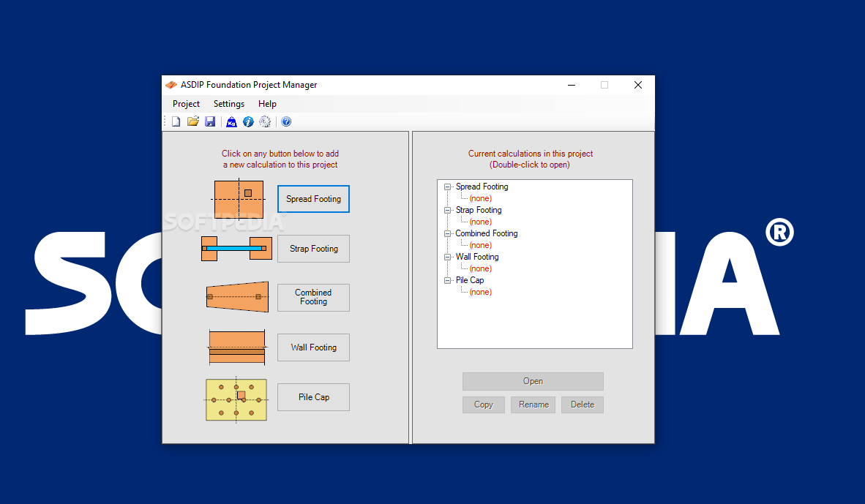
Task: Click the New Project page icon
Action: pyautogui.click(x=176, y=122)
